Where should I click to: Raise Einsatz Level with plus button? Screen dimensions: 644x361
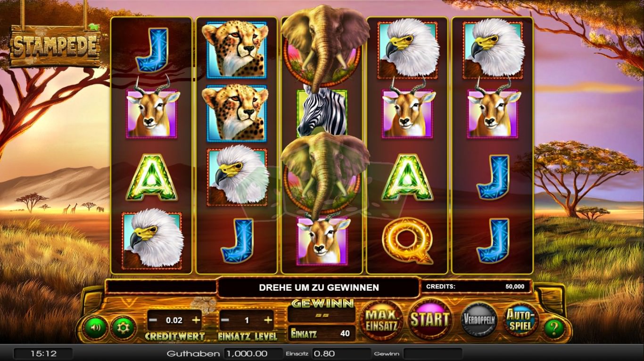click(x=268, y=320)
